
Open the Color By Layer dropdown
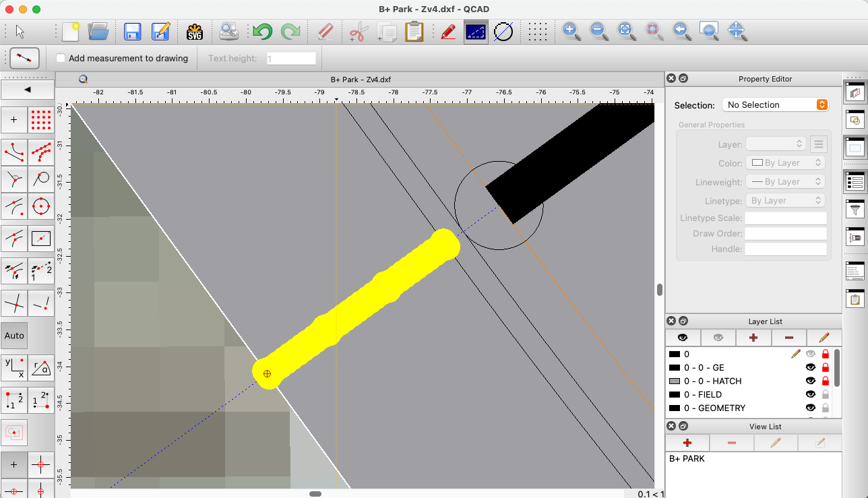(x=785, y=163)
